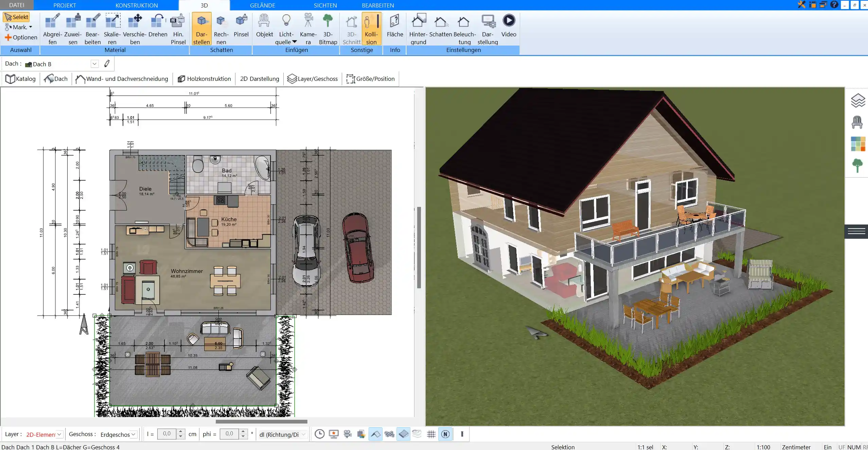
Task: Click the Rechnen shadow calculation icon
Action: click(x=221, y=29)
